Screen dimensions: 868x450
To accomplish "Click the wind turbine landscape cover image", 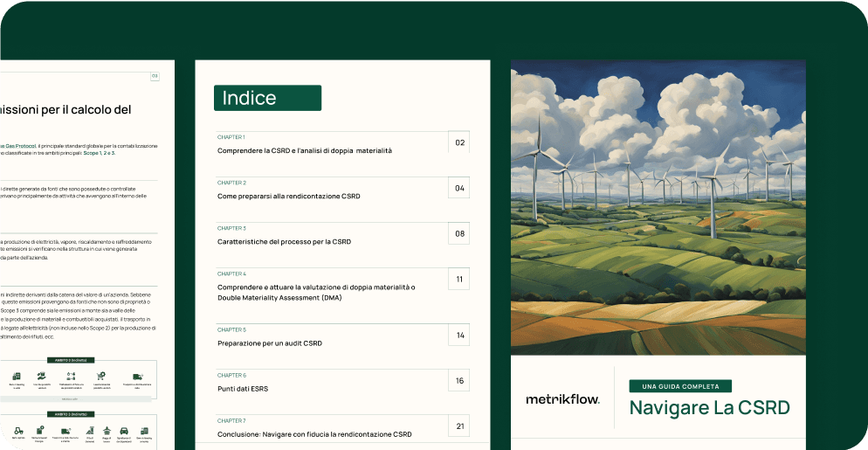I will point(658,207).
